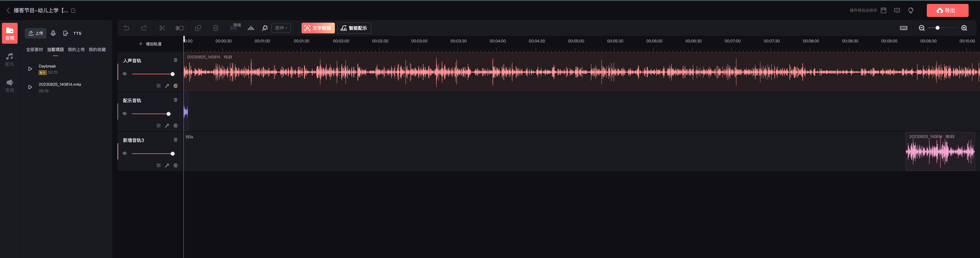Open the 原声 voice effect dropdown
The width and height of the screenshot is (980, 258).
281,28
